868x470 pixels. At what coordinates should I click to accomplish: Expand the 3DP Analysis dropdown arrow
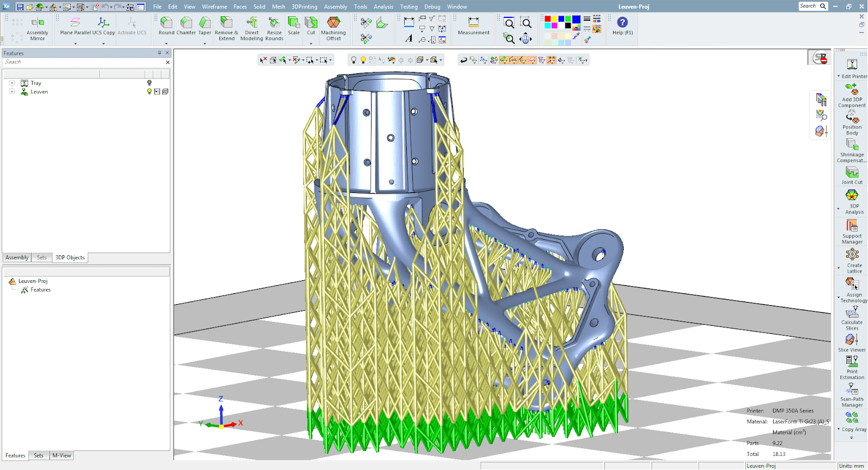click(x=838, y=209)
